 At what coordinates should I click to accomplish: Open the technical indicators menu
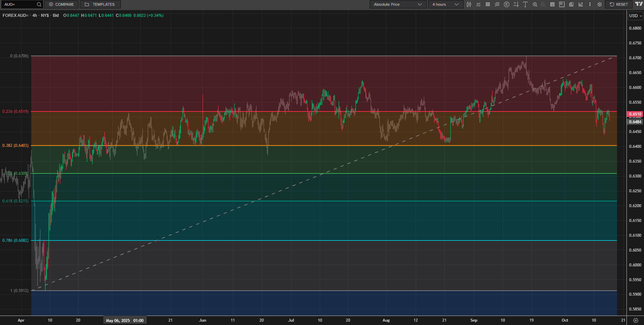click(478, 4)
